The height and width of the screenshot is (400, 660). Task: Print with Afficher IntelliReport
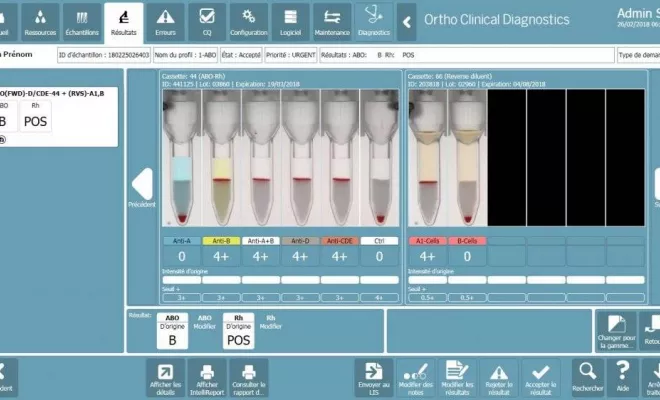(x=207, y=378)
